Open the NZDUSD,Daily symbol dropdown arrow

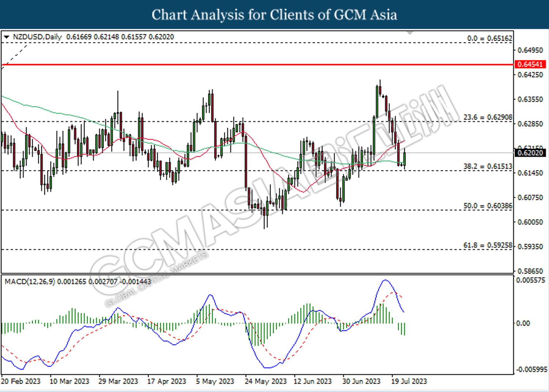(6, 37)
